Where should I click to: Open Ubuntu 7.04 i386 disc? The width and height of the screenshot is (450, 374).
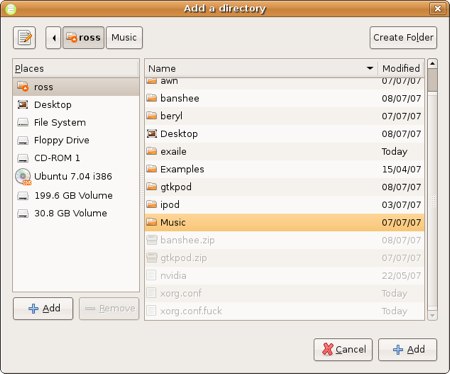76,176
